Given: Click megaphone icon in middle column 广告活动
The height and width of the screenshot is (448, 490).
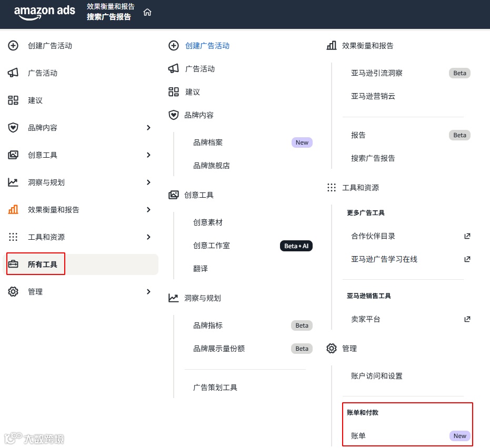Looking at the screenshot, I should (174, 69).
